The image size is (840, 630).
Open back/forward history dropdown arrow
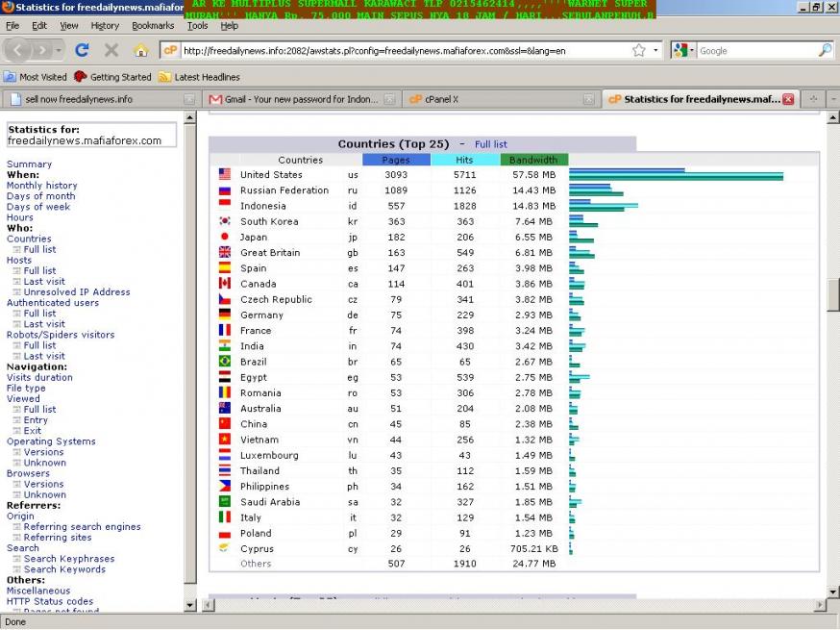coord(60,50)
